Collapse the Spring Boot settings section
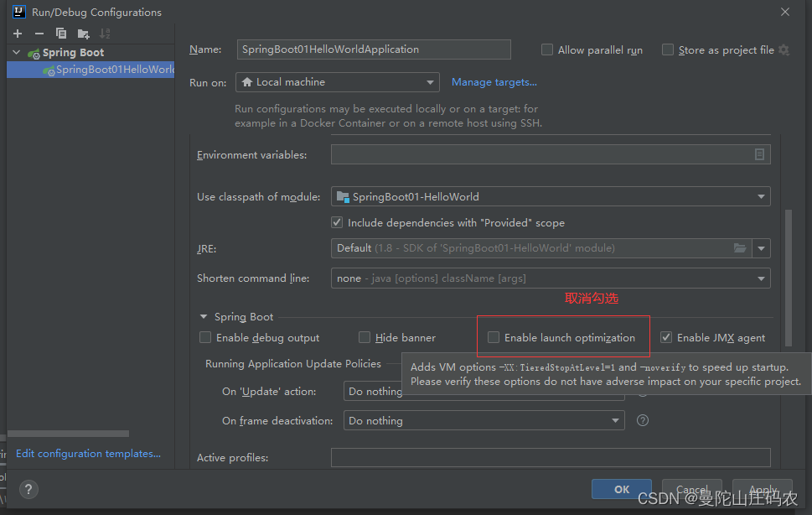Screen dimensions: 812x515 tap(204, 317)
